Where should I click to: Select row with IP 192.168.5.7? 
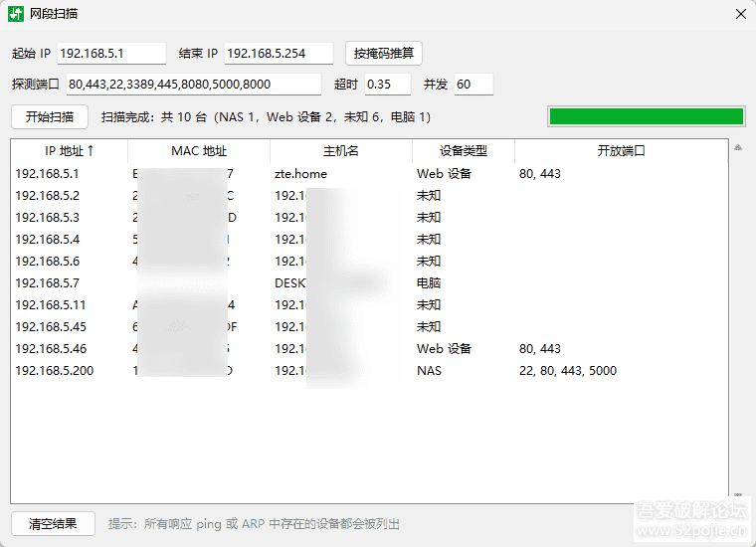(369, 282)
